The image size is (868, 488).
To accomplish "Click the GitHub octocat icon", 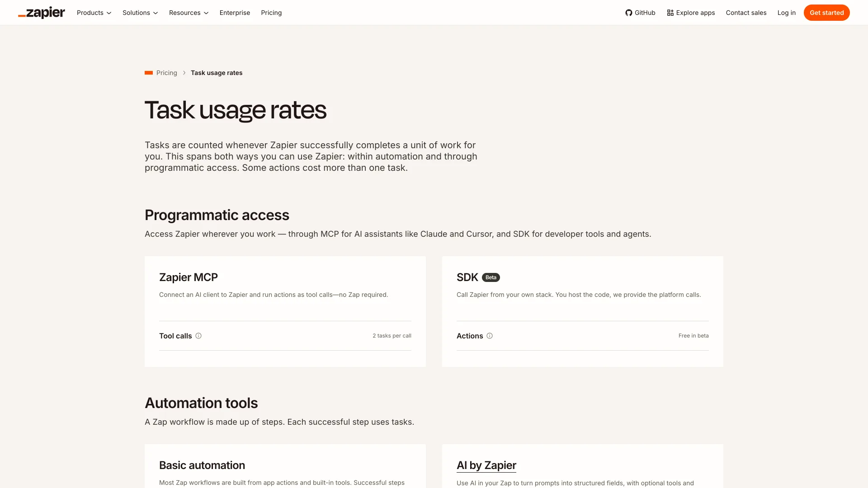I will [629, 13].
